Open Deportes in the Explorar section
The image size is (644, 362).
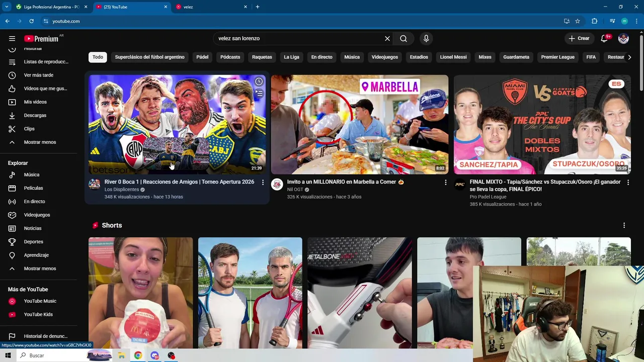pos(38,242)
